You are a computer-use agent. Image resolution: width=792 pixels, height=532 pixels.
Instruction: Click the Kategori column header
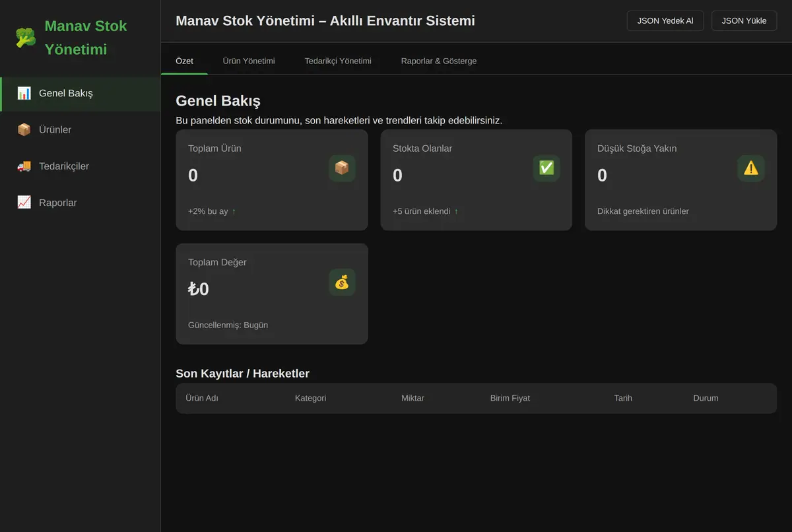[310, 398]
